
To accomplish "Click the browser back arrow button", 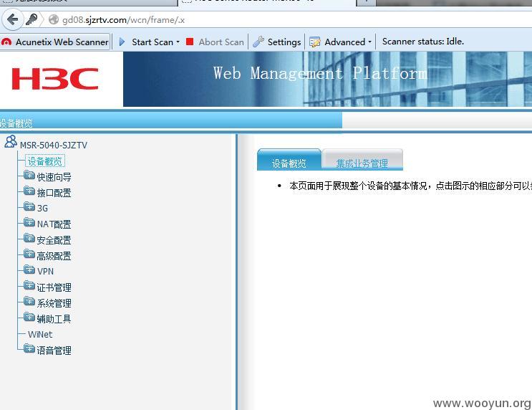I will pyautogui.click(x=13, y=19).
